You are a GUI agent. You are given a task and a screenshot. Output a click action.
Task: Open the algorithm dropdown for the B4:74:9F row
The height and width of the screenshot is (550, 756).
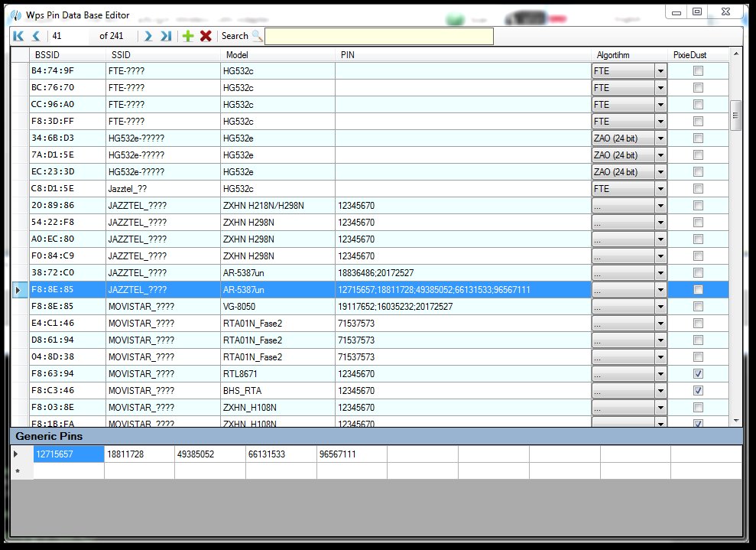coord(660,71)
